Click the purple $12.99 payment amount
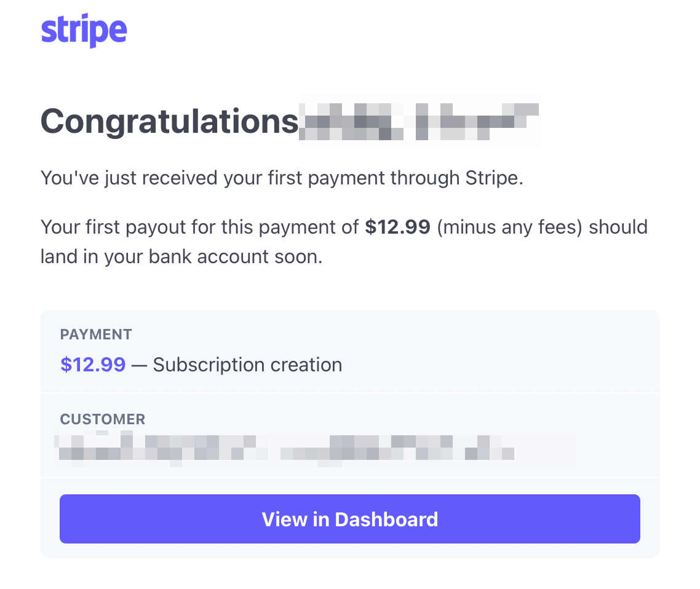Viewport: 700px width, 589px height. coord(93,365)
